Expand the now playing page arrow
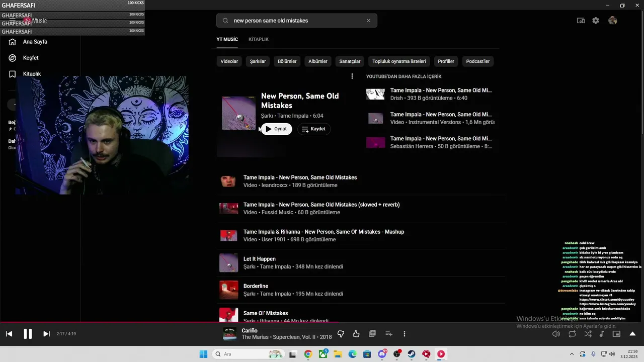The width and height of the screenshot is (644, 362). [x=632, y=334]
